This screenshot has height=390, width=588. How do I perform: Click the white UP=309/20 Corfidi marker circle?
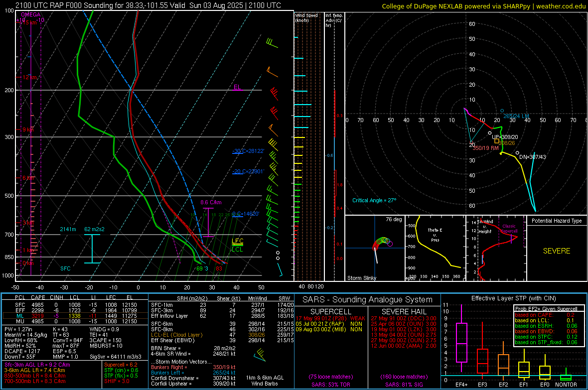coord(490,133)
